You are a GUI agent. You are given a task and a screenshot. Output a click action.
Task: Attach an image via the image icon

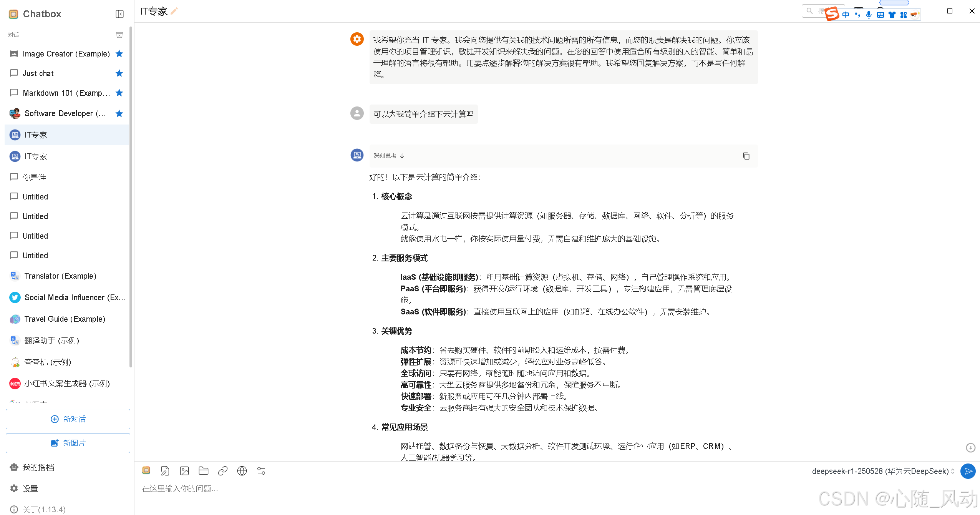(x=184, y=471)
